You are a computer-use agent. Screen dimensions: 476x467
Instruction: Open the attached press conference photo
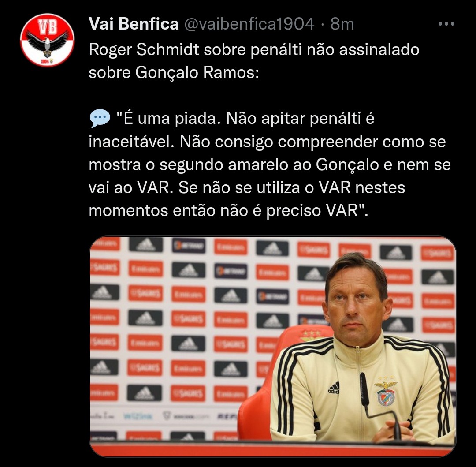[273, 346]
